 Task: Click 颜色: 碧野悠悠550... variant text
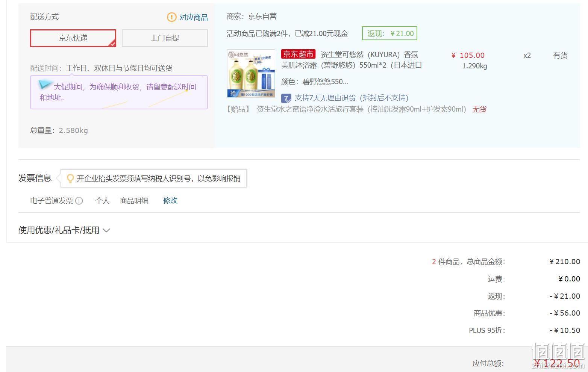pyautogui.click(x=315, y=82)
